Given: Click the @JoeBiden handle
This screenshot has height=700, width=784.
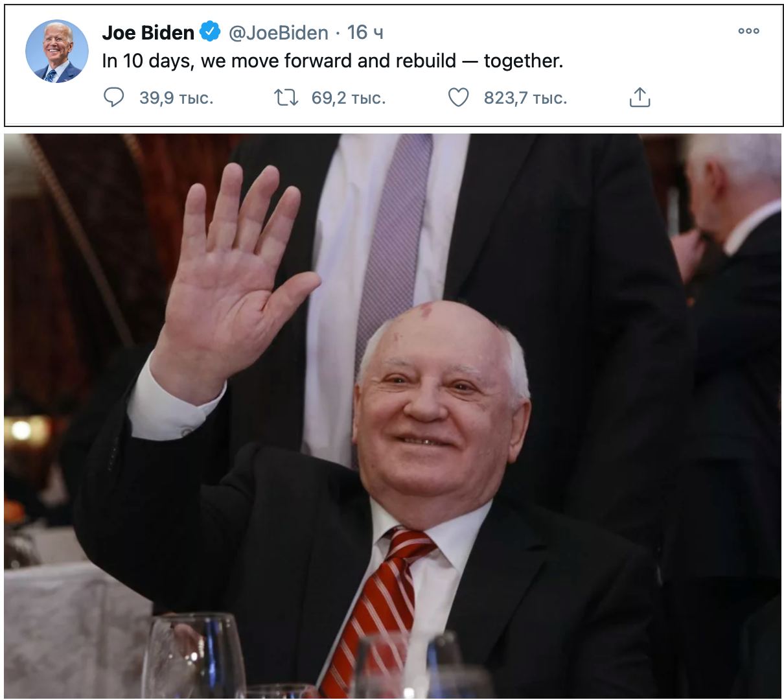Looking at the screenshot, I should [279, 32].
